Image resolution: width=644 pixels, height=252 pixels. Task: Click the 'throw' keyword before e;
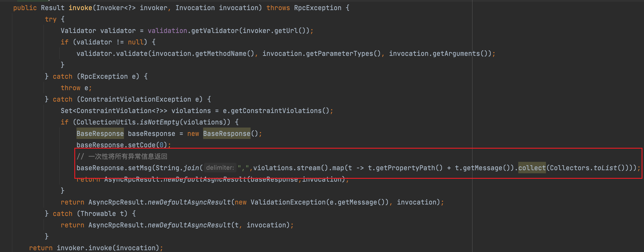[x=71, y=88]
